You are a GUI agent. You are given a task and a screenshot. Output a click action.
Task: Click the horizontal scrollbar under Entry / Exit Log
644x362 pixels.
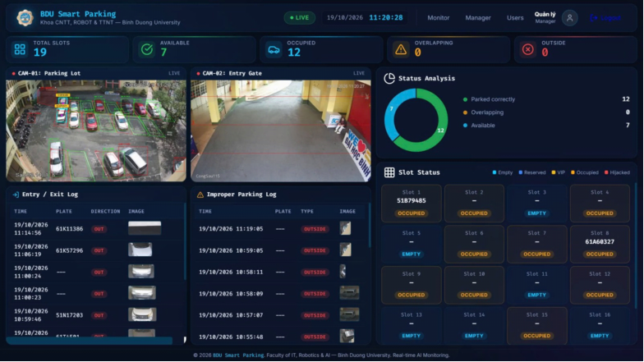(x=89, y=340)
